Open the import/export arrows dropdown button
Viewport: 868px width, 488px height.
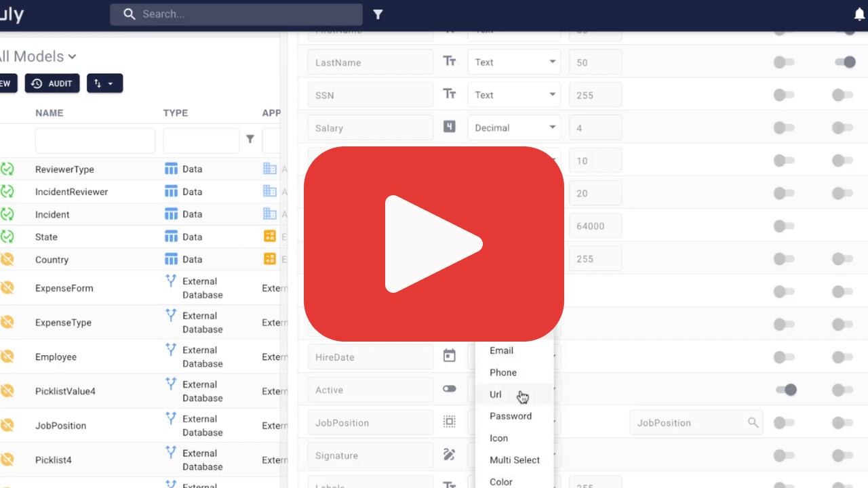tap(104, 83)
